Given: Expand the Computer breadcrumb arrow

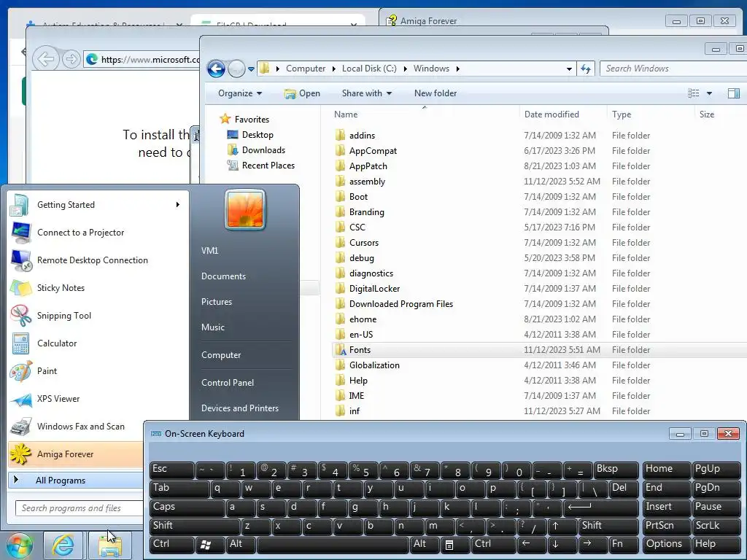Looking at the screenshot, I should click(x=334, y=69).
